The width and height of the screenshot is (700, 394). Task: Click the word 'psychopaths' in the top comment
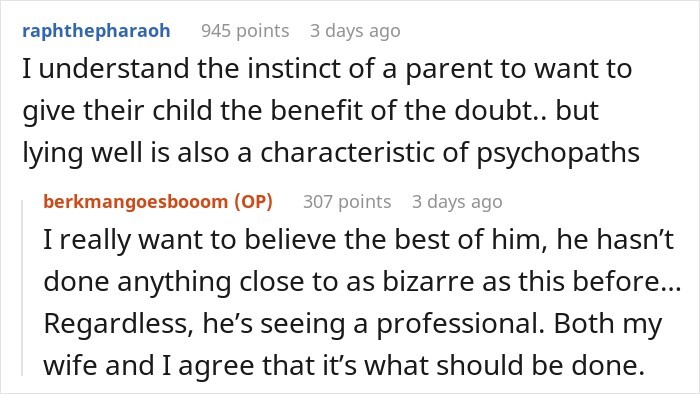coord(558,153)
